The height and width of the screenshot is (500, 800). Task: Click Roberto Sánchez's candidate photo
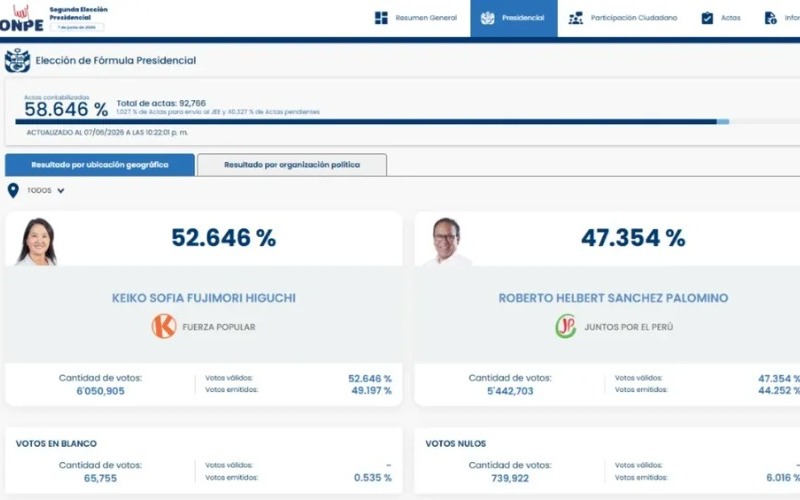(446, 241)
